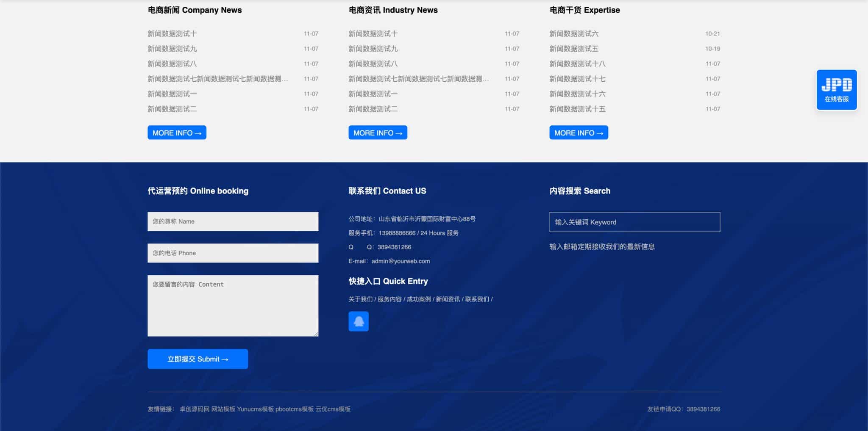Click MORE INFO under Expertise
Screen dimensions: 868x431
tap(579, 133)
